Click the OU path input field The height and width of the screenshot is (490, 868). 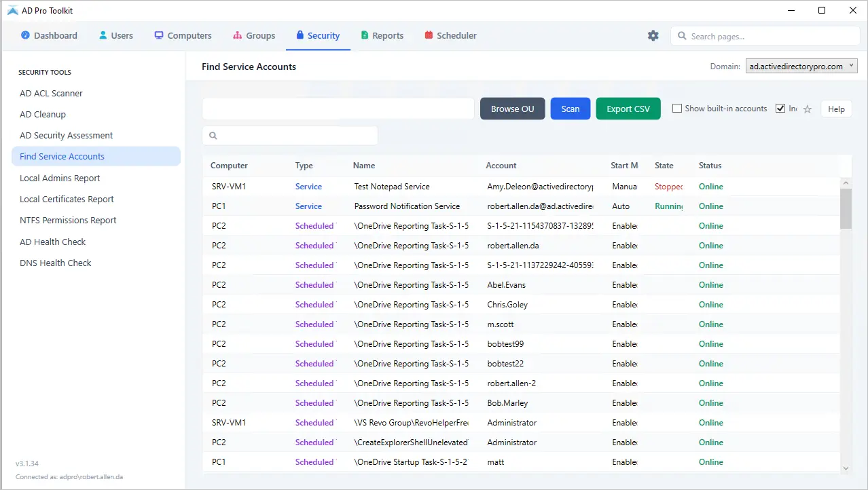(338, 109)
